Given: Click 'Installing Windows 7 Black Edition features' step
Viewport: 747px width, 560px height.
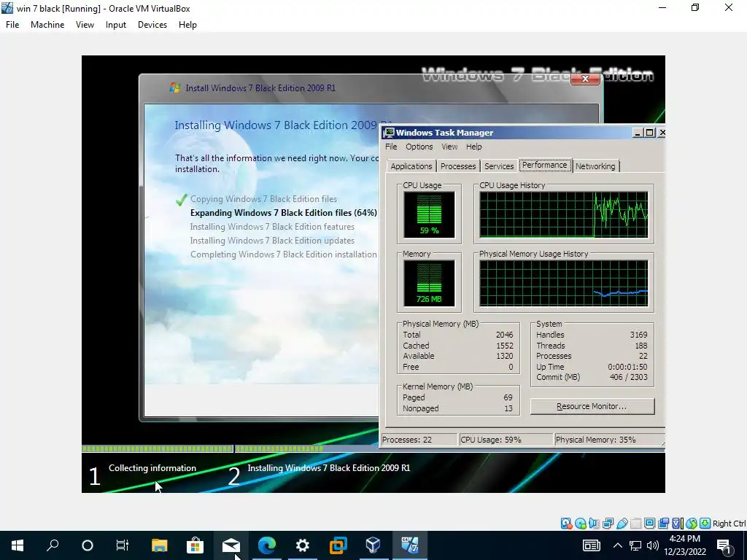Looking at the screenshot, I should click(x=273, y=227).
